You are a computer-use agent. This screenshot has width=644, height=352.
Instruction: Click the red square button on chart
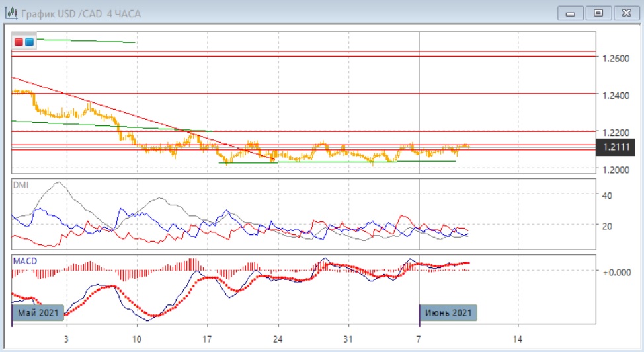pos(19,42)
